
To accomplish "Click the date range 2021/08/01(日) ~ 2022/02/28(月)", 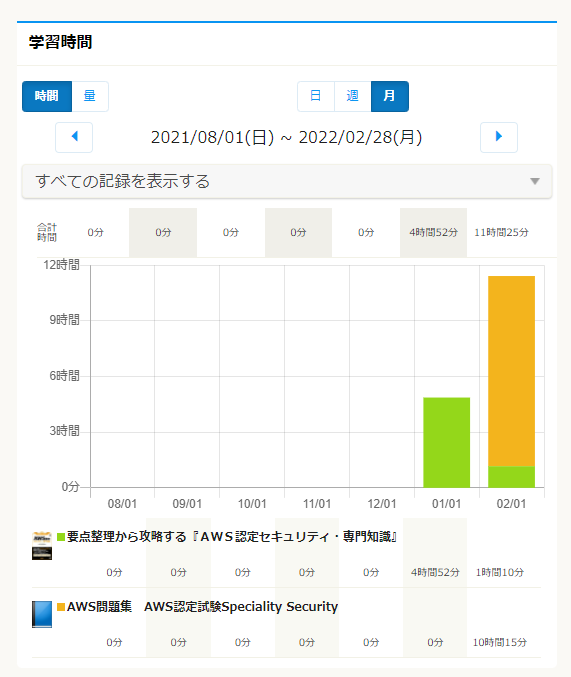I will 286,137.
